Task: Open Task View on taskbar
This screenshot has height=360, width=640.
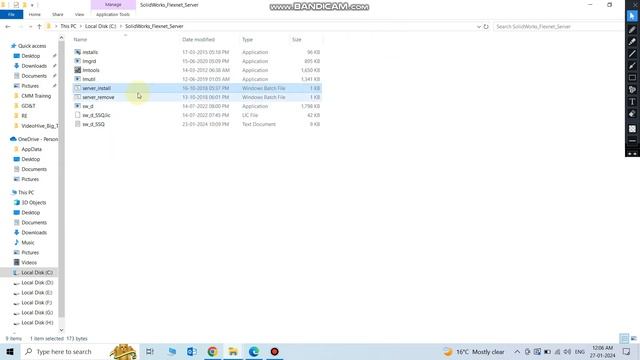Action: click(150, 351)
